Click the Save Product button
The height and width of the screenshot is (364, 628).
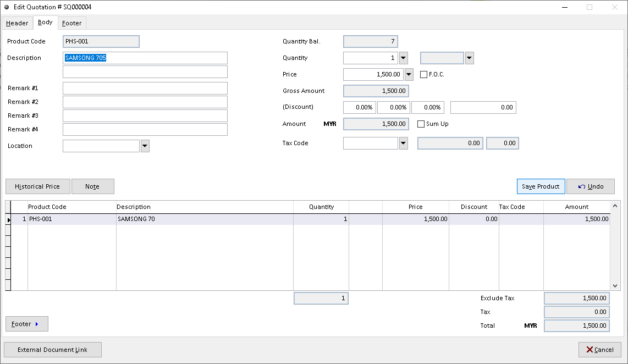(541, 186)
